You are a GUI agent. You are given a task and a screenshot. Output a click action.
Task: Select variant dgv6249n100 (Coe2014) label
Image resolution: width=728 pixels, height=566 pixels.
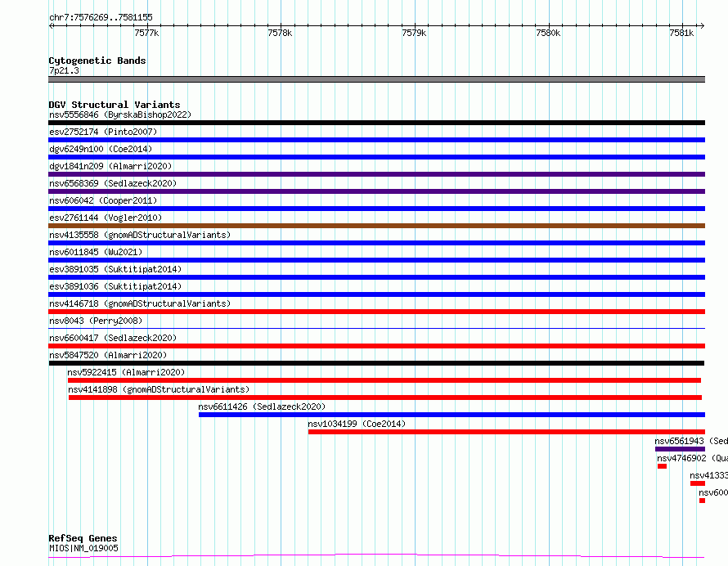pyautogui.click(x=101, y=149)
